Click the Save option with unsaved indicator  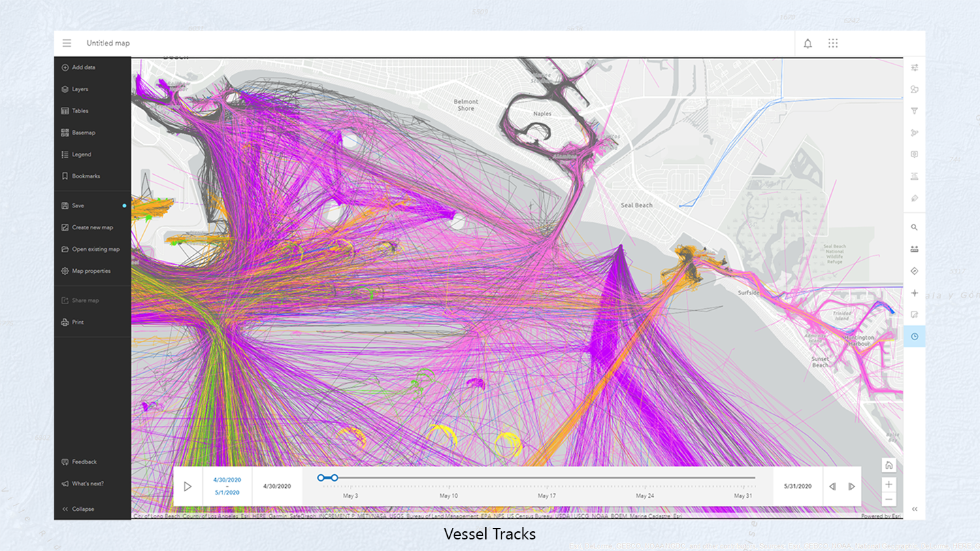(75, 205)
